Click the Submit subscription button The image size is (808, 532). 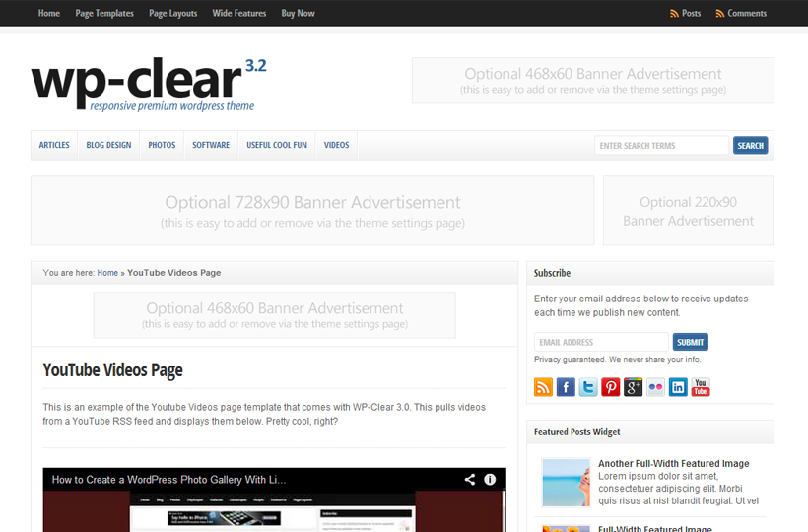pyautogui.click(x=690, y=342)
